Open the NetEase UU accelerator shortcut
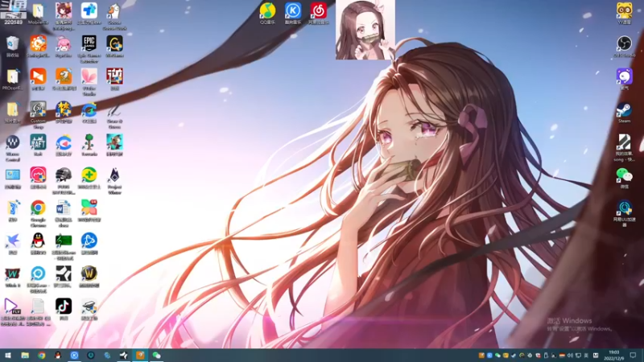The image size is (644, 362). pos(624,209)
